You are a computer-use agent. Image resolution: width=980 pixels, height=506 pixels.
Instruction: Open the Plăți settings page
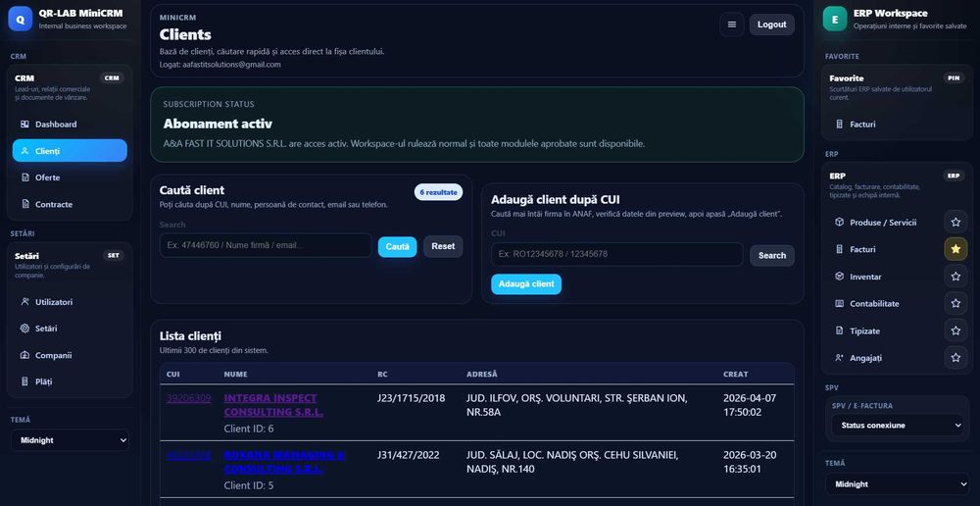[x=70, y=381]
